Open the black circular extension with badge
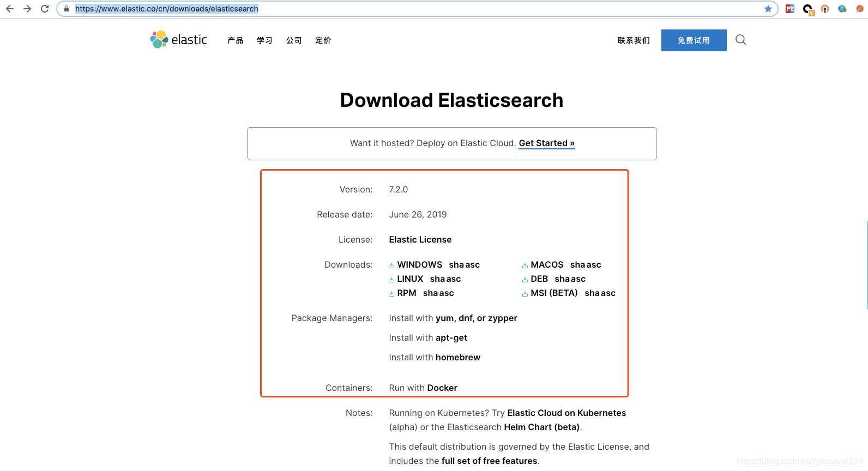868x471 pixels. coord(808,9)
